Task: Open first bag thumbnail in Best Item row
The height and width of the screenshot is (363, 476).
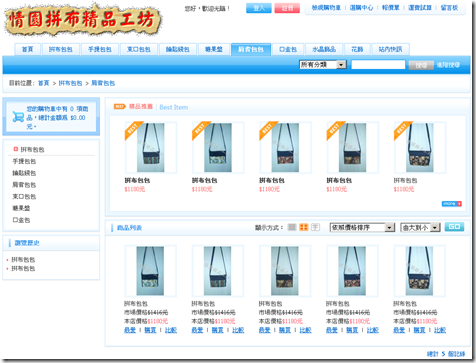Action: pos(151,147)
